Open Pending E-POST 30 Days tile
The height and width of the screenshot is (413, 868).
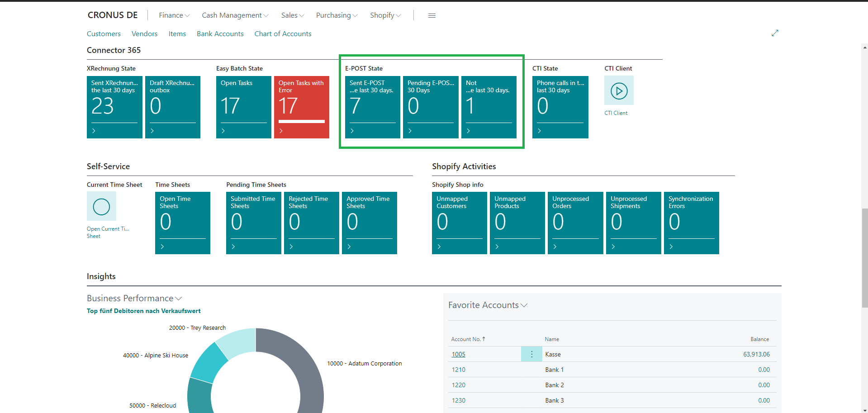(431, 107)
